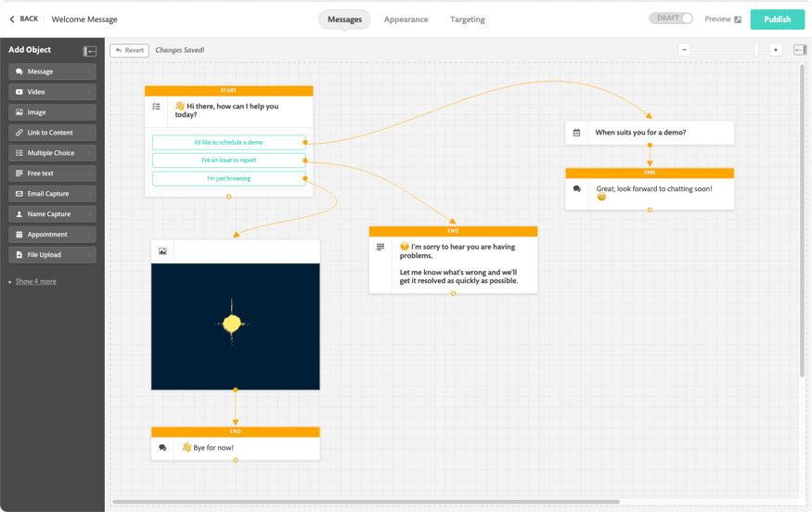The image size is (812, 512).
Task: Click the multiple choice icon in START card
Action: coord(156,107)
